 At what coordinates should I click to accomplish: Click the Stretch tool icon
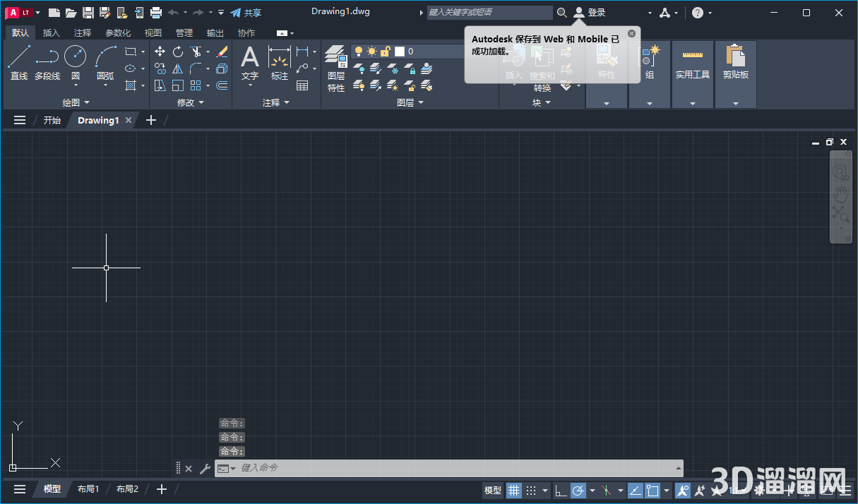click(160, 85)
